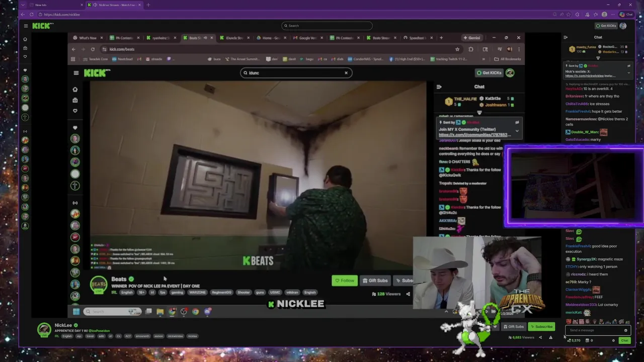The height and width of the screenshot is (362, 644).
Task: Click outer page Get KICKs button
Action: click(606, 26)
